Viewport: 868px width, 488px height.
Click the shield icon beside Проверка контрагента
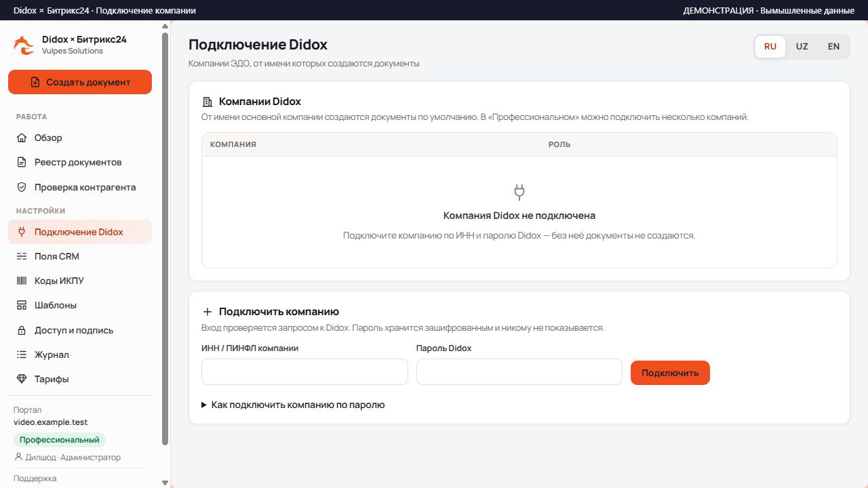22,187
